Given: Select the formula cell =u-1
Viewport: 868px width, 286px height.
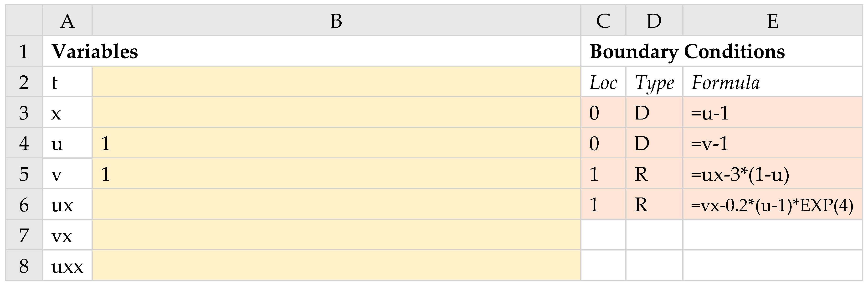Looking at the screenshot, I should point(772,113).
